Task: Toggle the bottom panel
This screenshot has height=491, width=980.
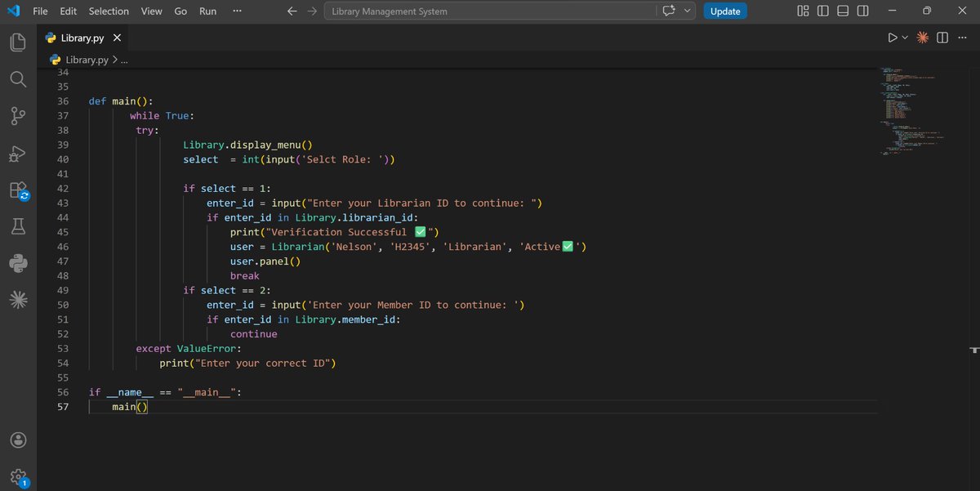Action: point(842,11)
